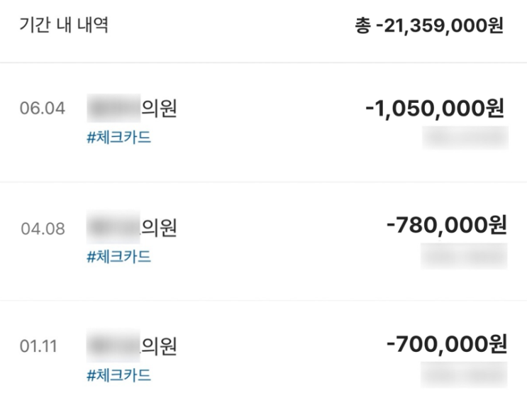527x420 pixels.
Task: Click the blurred balance below -1,050,000원
Action: [x=465, y=137]
